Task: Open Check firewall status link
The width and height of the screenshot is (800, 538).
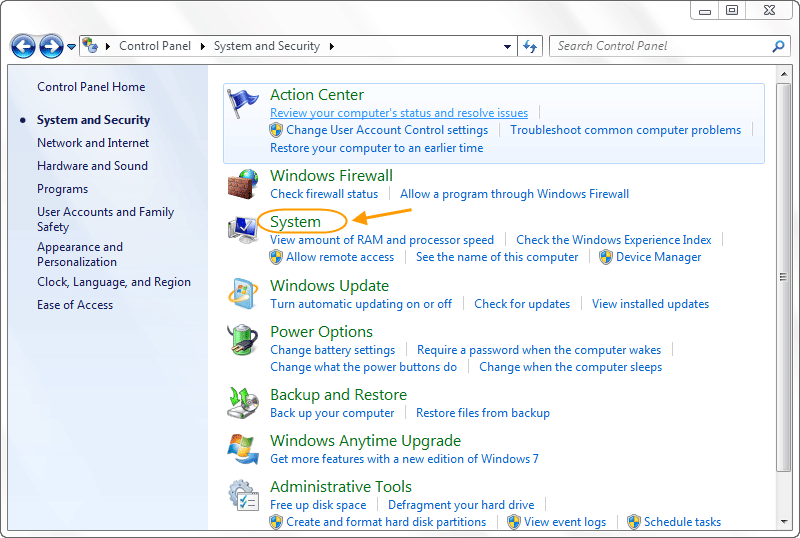Action: [x=324, y=194]
